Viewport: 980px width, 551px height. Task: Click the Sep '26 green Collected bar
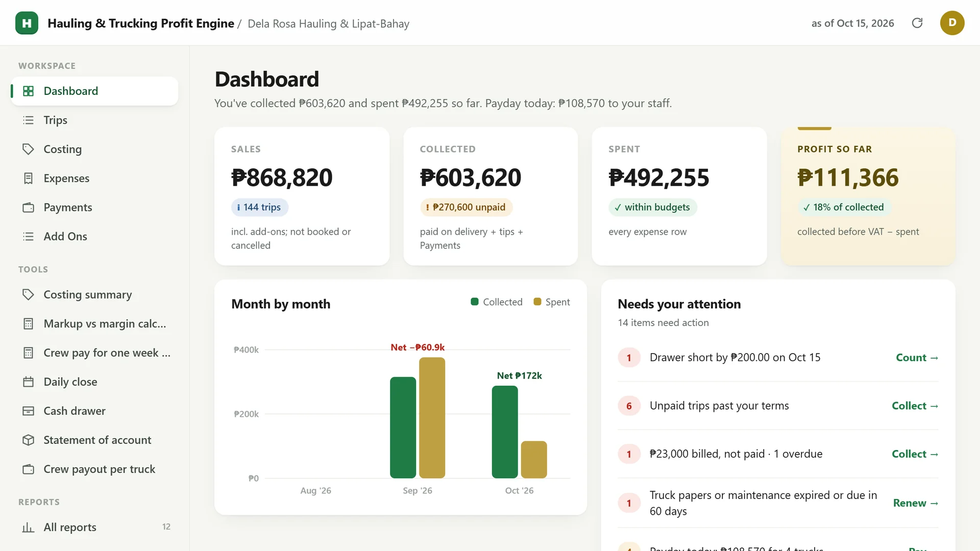[403, 428]
